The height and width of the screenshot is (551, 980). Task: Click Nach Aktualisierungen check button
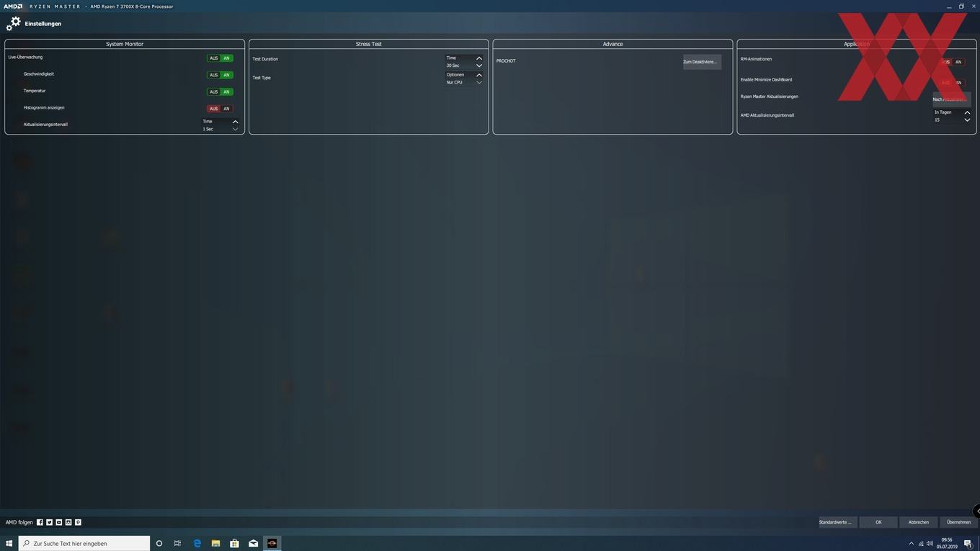coord(951,99)
